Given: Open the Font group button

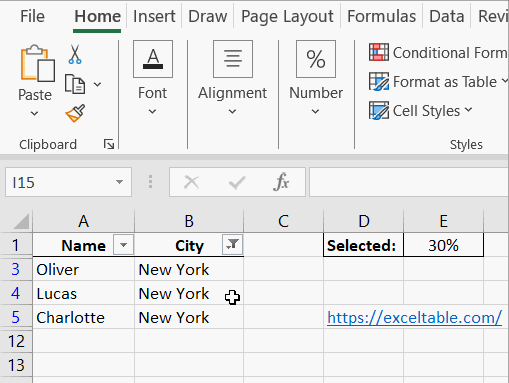Looking at the screenshot, I should (x=153, y=59).
